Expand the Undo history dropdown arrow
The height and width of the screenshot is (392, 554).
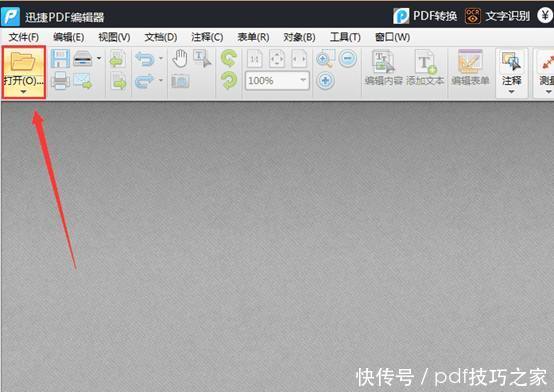pyautogui.click(x=161, y=58)
